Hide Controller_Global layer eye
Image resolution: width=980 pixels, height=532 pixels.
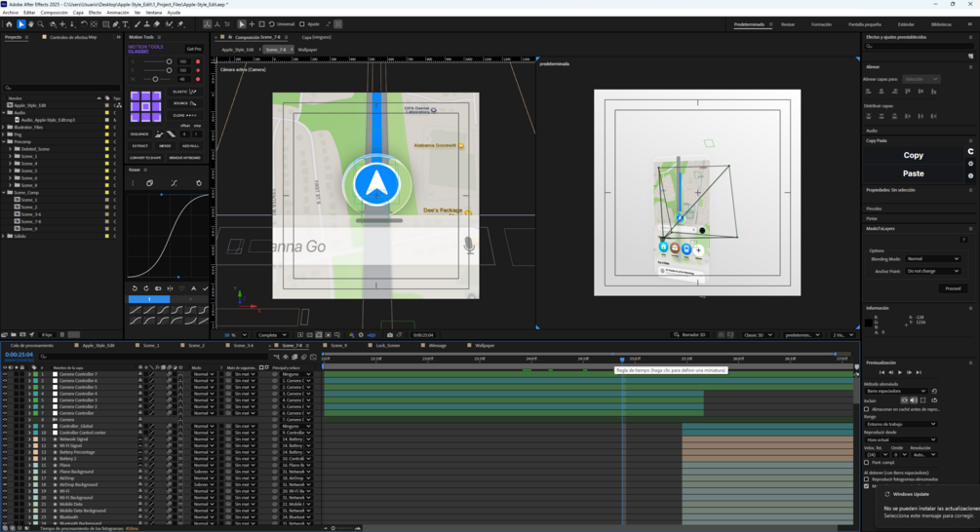5,426
